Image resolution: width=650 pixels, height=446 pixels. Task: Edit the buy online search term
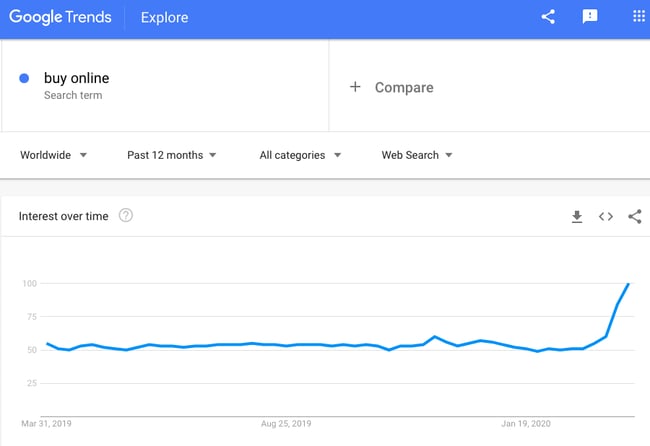tap(76, 78)
